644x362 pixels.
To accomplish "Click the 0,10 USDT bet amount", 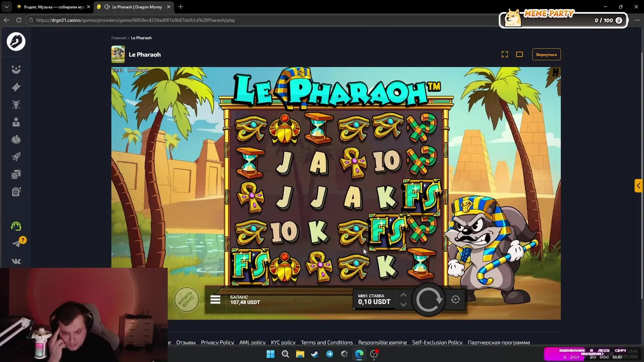I will 374,302.
